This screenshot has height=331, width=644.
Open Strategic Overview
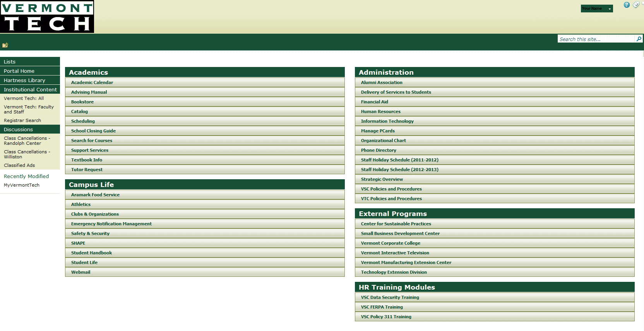click(x=495, y=179)
